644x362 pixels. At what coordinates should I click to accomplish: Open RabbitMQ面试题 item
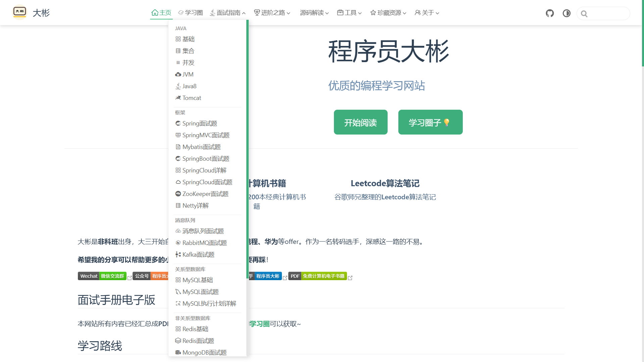204,243
